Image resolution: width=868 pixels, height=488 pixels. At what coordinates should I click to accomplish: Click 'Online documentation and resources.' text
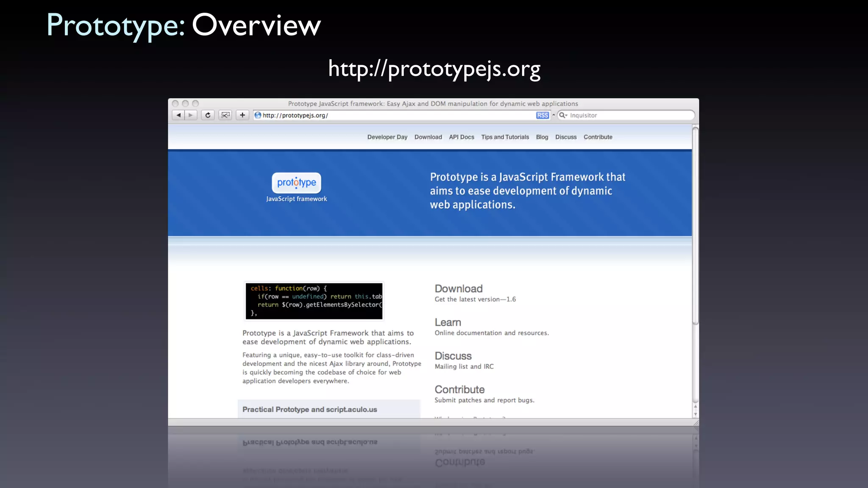(x=492, y=333)
